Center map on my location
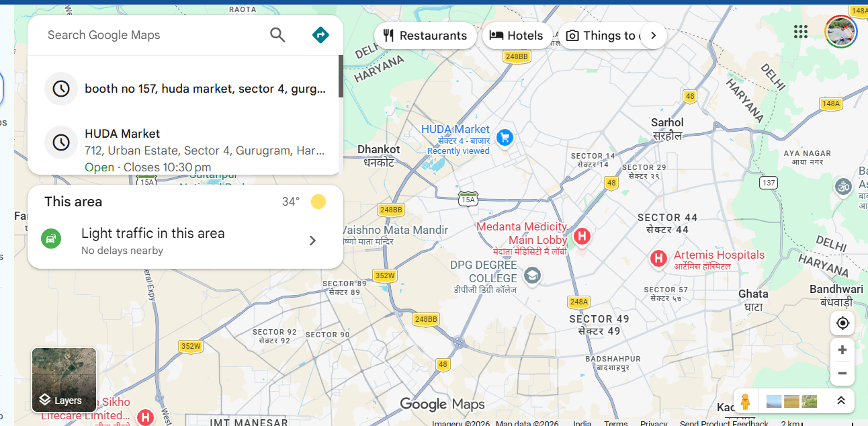The width and height of the screenshot is (868, 426). pyautogui.click(x=842, y=323)
